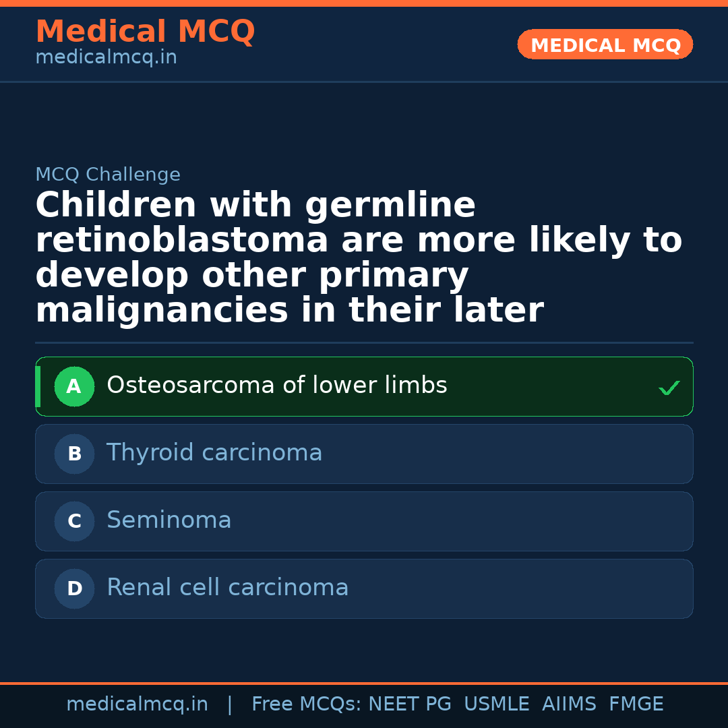Click the D letter circle icon
Image resolution: width=728 pixels, height=728 pixels.
coord(74,589)
